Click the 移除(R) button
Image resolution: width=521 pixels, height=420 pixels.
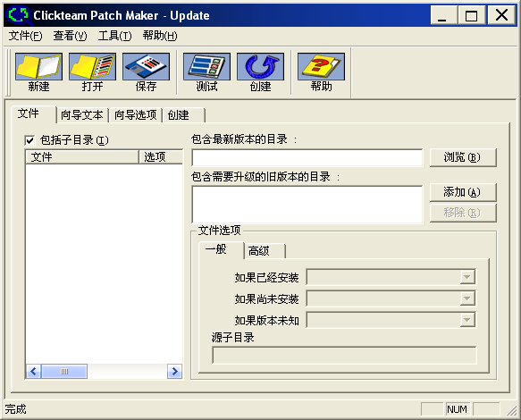click(x=463, y=213)
